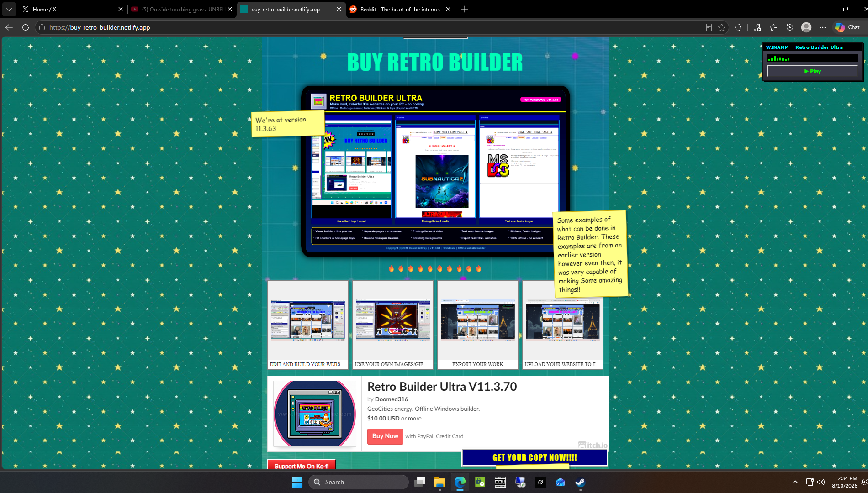The image size is (868, 493).
Task: Open the black square taskbar app
Action: (x=540, y=482)
